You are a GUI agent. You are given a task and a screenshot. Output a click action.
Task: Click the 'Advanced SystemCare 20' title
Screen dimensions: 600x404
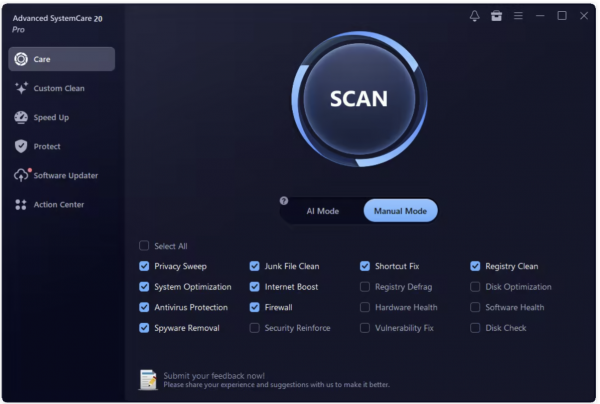(x=57, y=18)
